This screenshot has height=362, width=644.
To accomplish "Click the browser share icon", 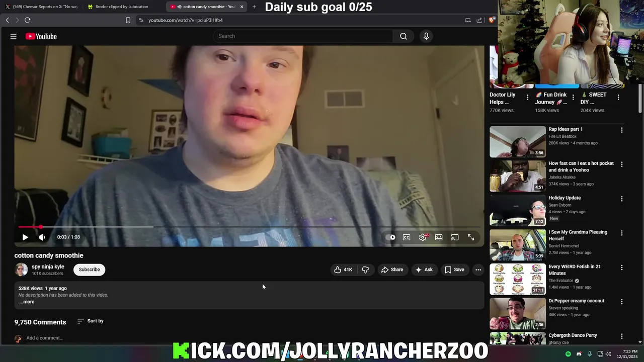I will pyautogui.click(x=479, y=20).
